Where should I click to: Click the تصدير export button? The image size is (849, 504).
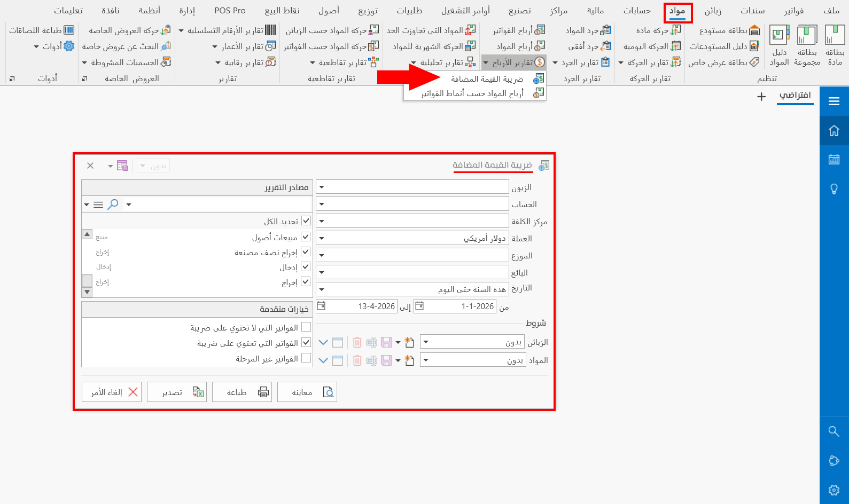click(177, 392)
